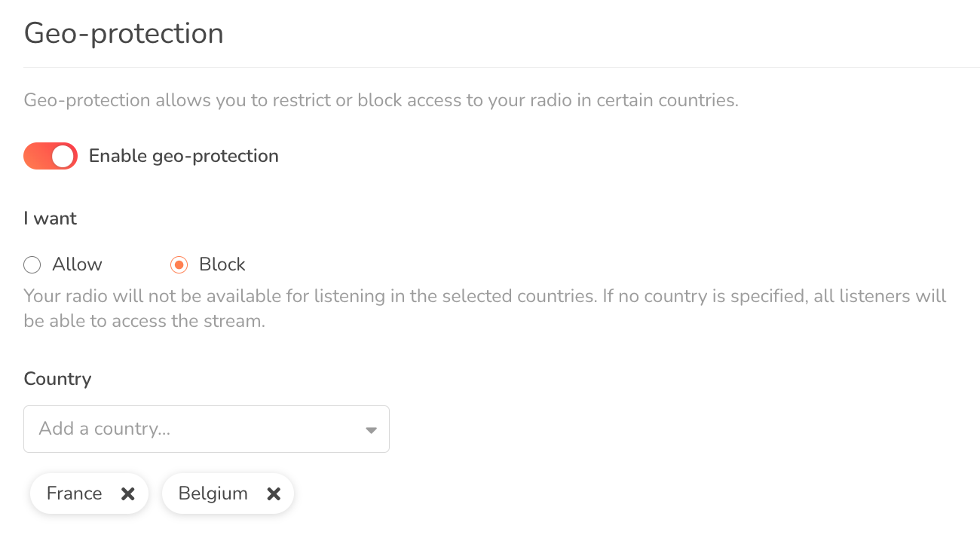
Task: Select the Allow radio button
Action: (32, 264)
